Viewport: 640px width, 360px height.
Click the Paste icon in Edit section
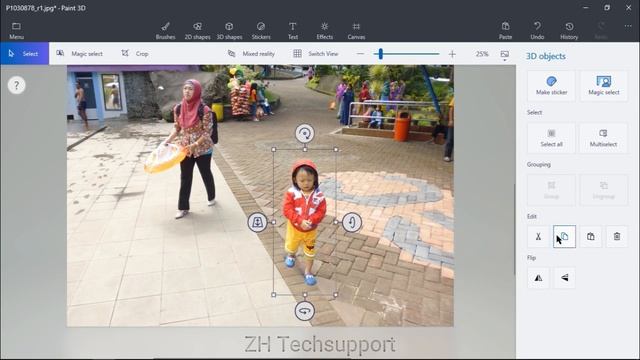591,236
